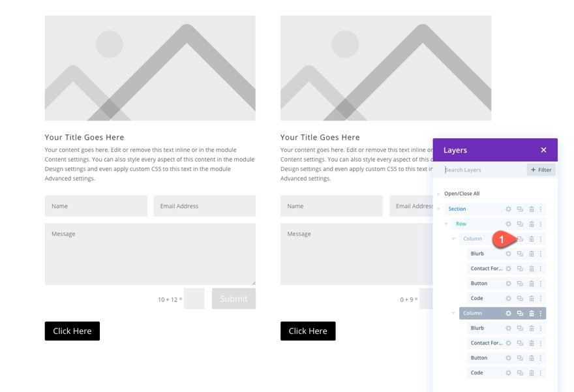Open more options for second column's Code layer
Image resolution: width=574 pixels, height=392 pixels.
(x=540, y=373)
